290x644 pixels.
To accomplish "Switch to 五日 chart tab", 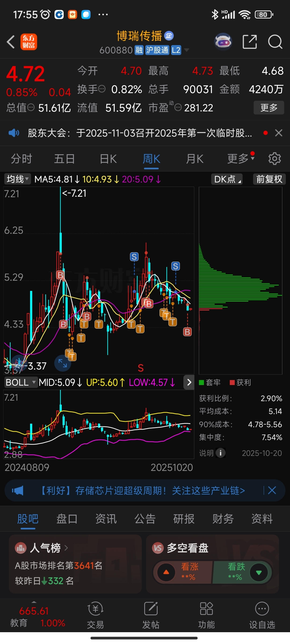I will (64, 159).
